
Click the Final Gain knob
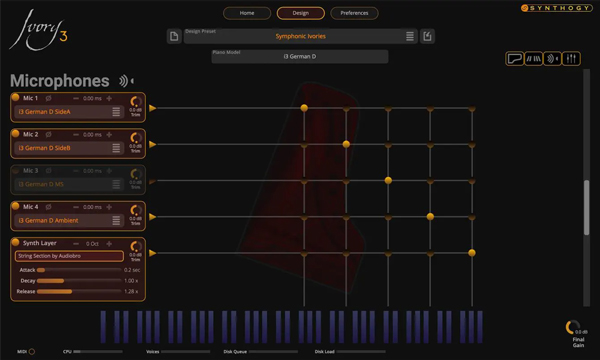coord(572,327)
